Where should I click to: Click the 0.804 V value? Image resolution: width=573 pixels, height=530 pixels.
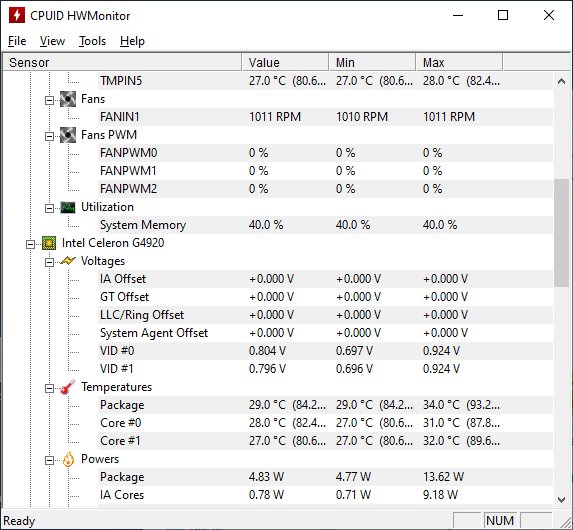coord(267,351)
